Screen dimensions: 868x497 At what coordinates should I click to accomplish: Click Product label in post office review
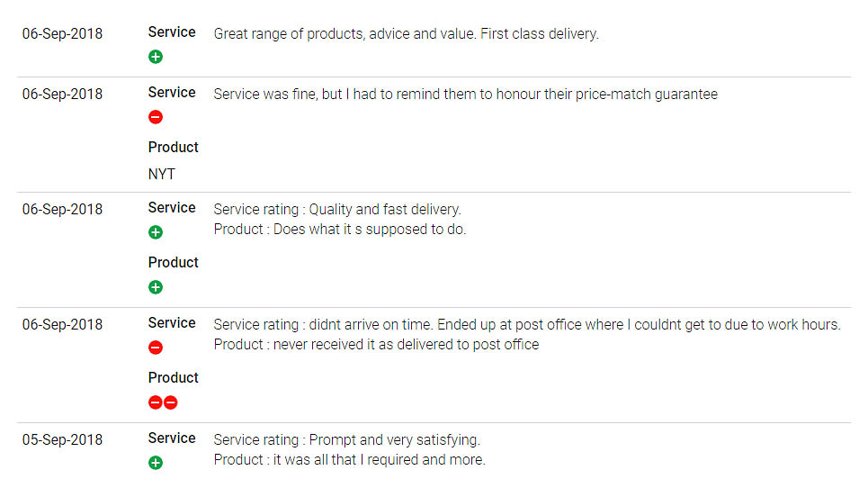point(174,377)
